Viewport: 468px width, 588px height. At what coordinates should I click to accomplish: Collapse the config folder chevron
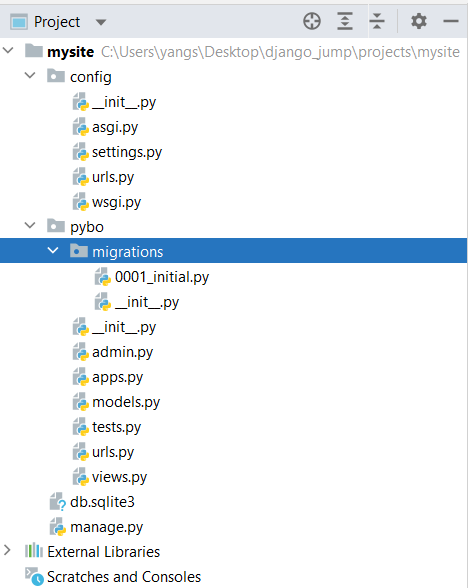tap(30, 75)
